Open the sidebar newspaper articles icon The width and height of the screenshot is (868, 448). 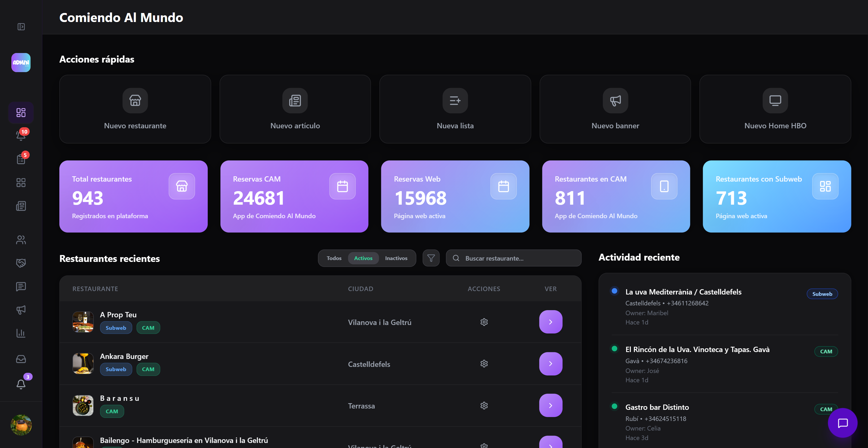click(21, 206)
